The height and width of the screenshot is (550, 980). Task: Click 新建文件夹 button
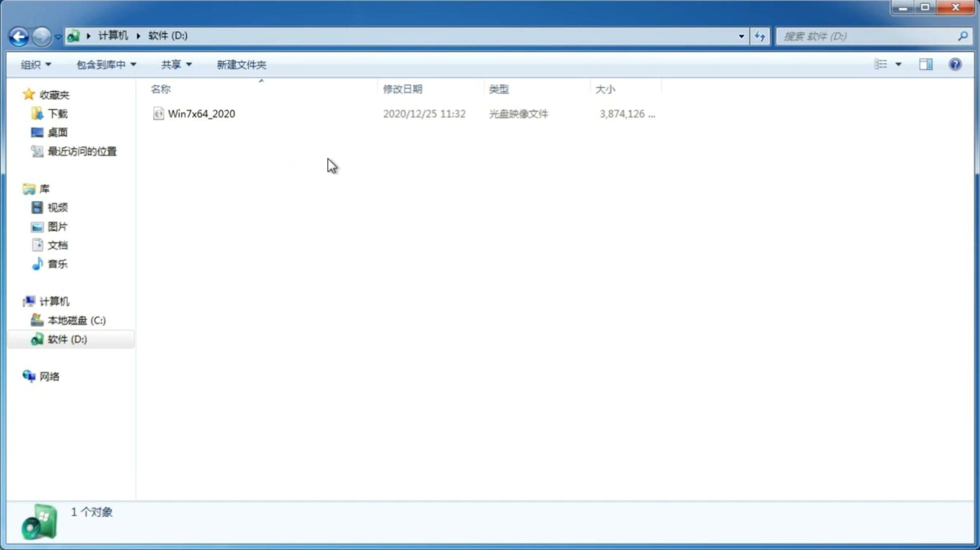242,64
